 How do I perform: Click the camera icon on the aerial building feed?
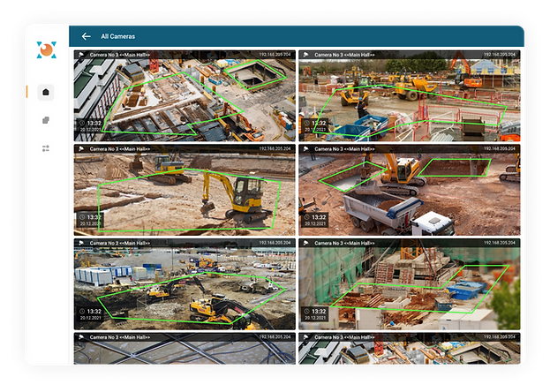(x=80, y=56)
